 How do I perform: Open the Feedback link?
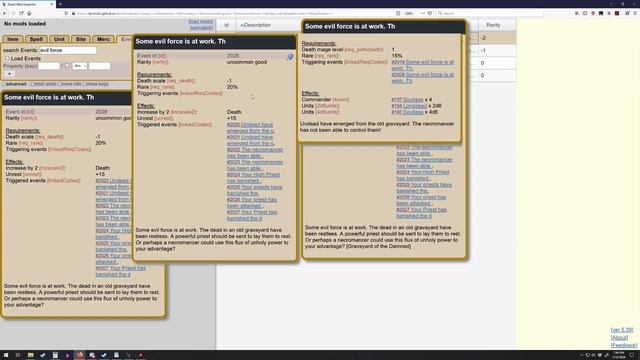coord(624,346)
